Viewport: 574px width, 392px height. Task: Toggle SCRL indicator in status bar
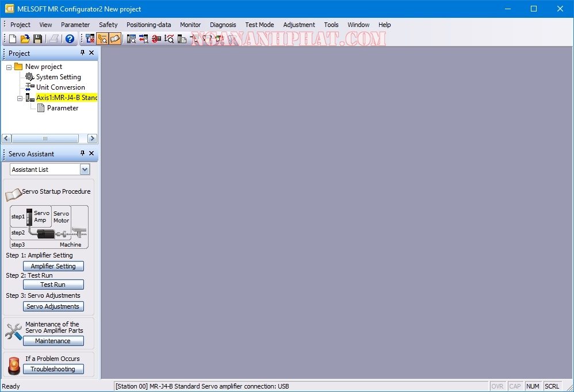coord(552,386)
